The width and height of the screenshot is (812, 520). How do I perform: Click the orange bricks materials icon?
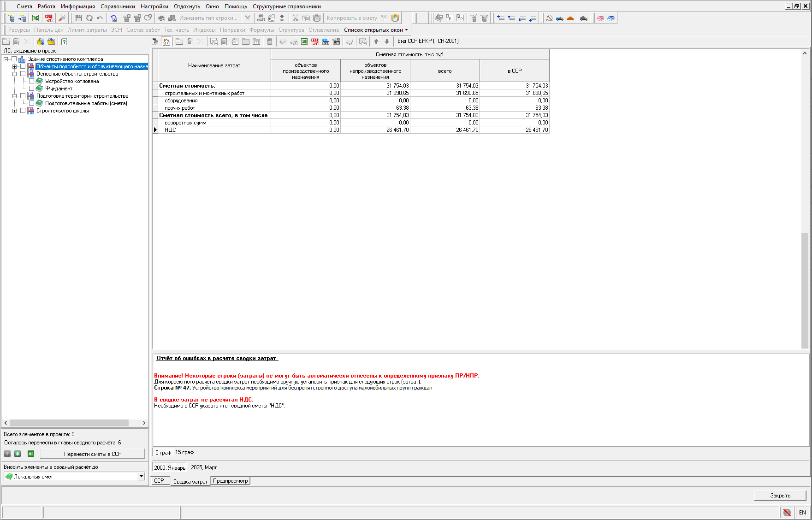point(570,18)
